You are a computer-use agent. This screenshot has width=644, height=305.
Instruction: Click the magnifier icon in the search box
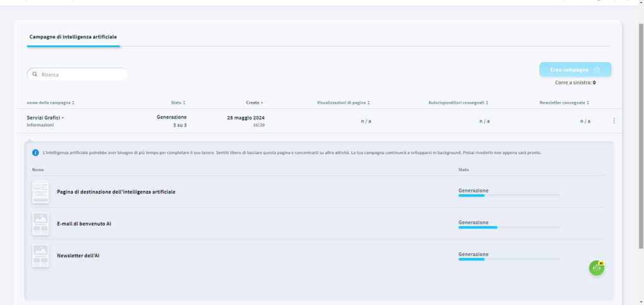click(x=35, y=75)
